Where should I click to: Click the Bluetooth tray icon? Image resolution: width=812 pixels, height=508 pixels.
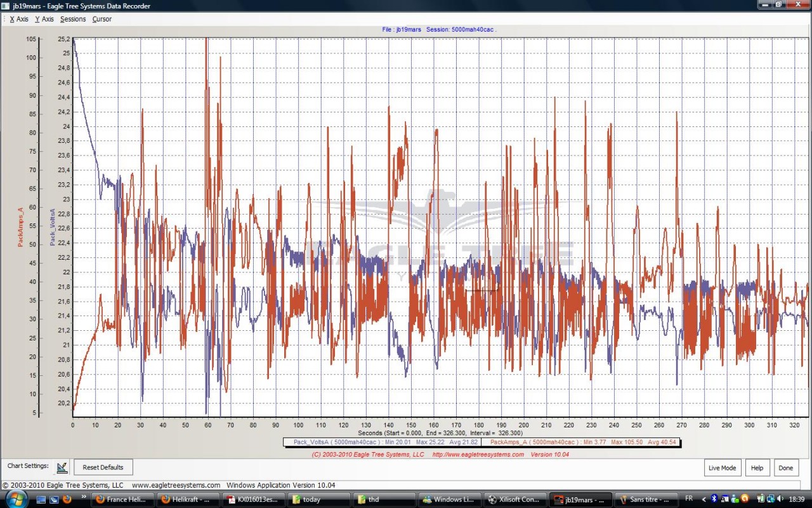point(714,499)
